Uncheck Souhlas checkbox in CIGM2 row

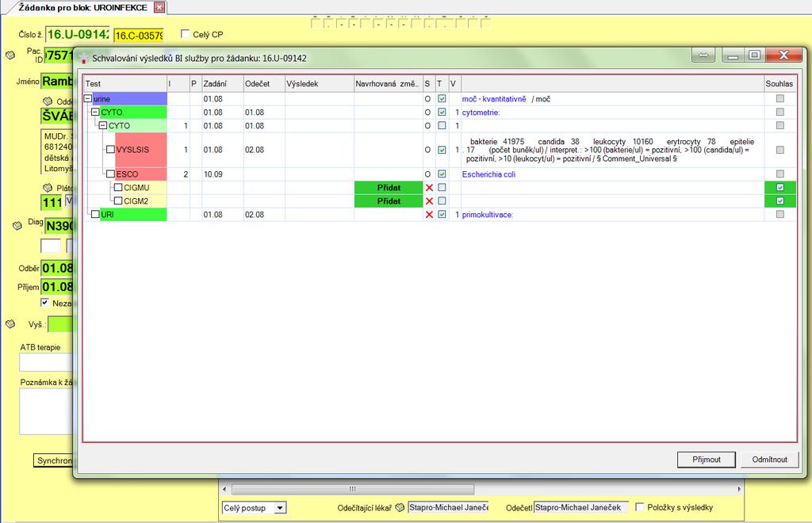pos(780,200)
